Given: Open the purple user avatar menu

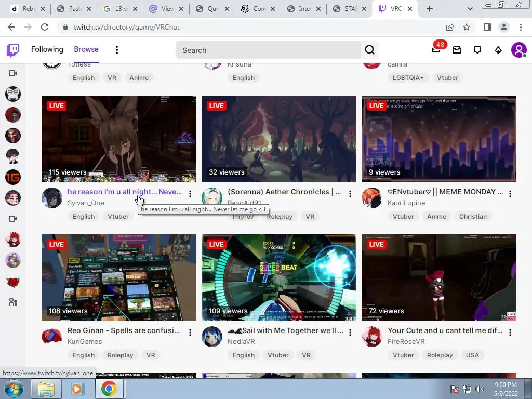Looking at the screenshot, I should [x=519, y=50].
